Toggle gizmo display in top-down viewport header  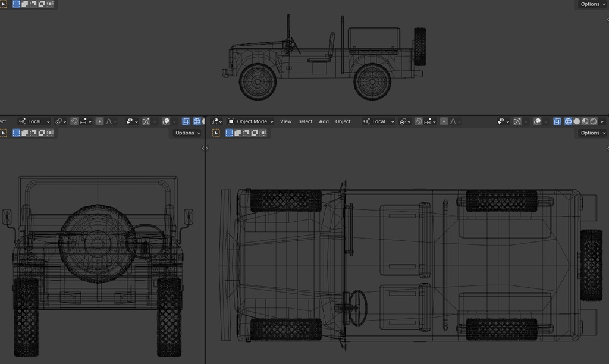tap(517, 121)
